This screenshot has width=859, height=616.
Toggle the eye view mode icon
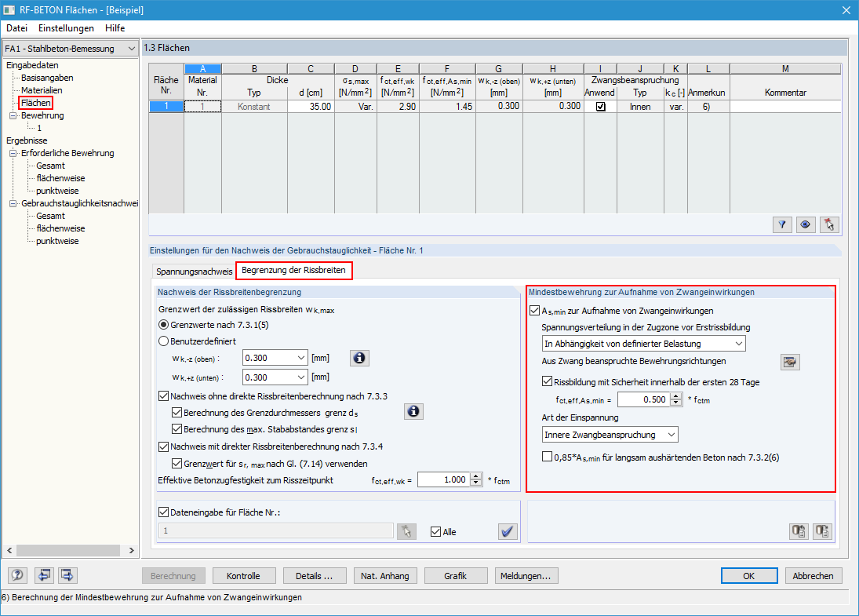(806, 224)
